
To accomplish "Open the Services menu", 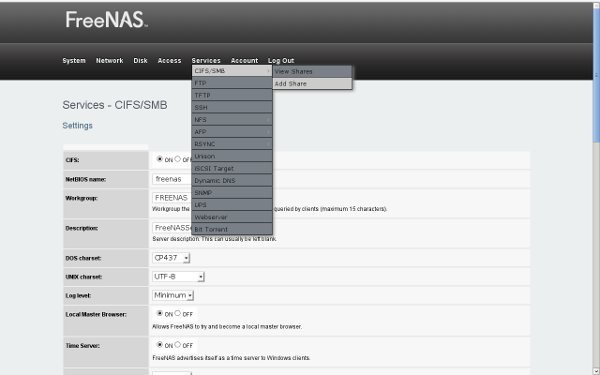I will pos(206,60).
